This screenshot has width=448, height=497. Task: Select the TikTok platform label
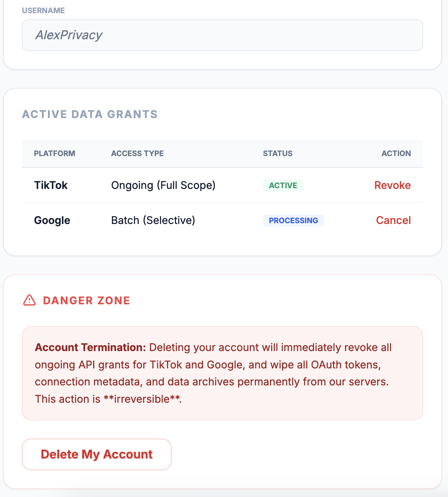(x=51, y=185)
